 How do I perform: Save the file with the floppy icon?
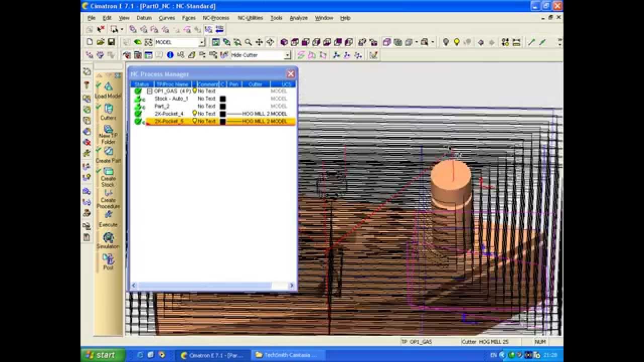[111, 42]
